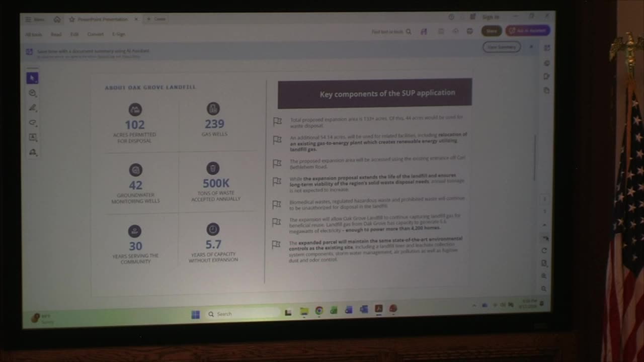Select the draw freehand loop tool
This screenshot has height=362, width=644.
tap(33, 123)
